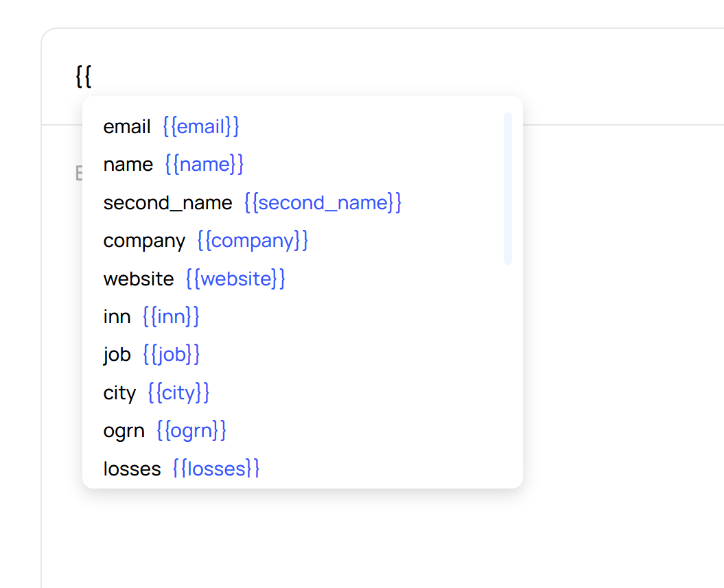Choose the inn variable option
The height and width of the screenshot is (588, 724).
click(x=117, y=317)
